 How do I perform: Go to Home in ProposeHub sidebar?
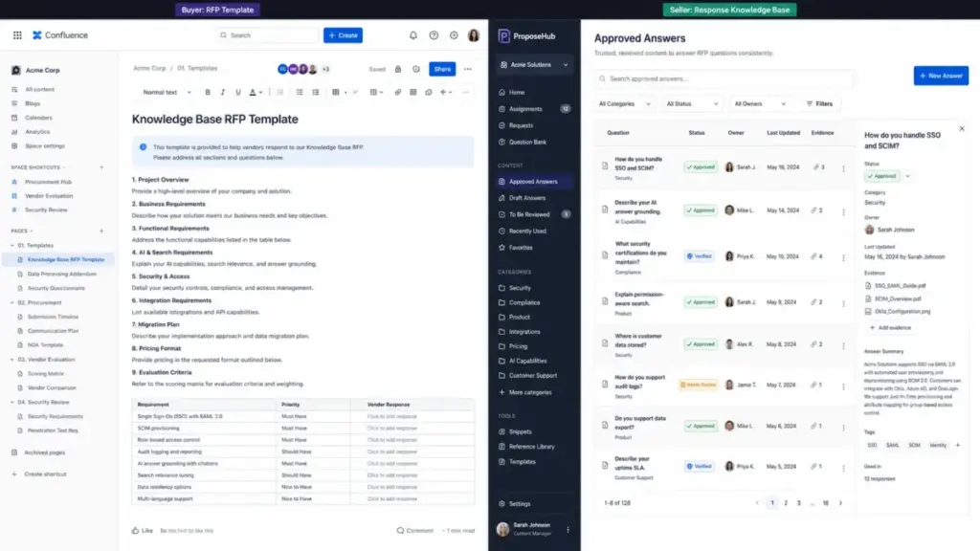click(516, 93)
